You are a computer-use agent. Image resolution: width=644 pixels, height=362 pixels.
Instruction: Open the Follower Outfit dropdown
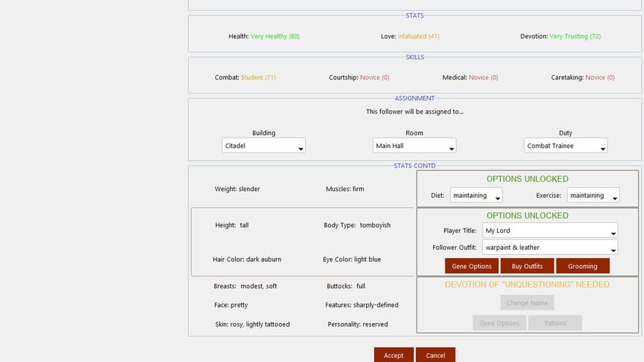(549, 248)
